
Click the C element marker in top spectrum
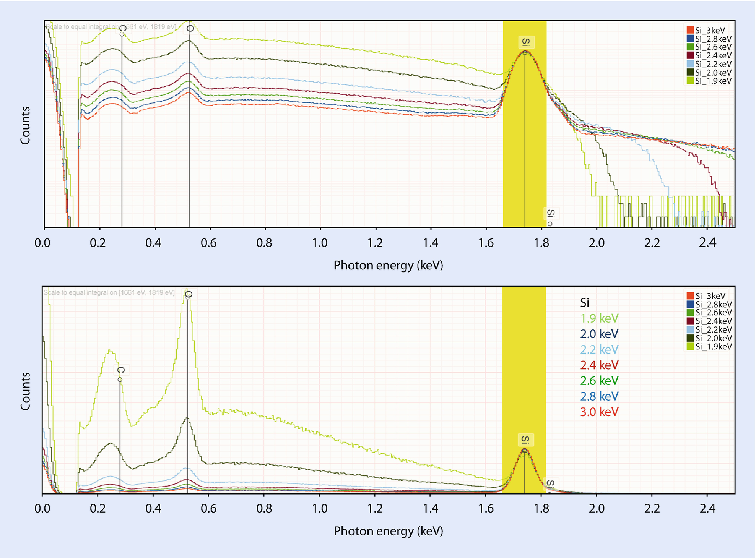pos(122,29)
